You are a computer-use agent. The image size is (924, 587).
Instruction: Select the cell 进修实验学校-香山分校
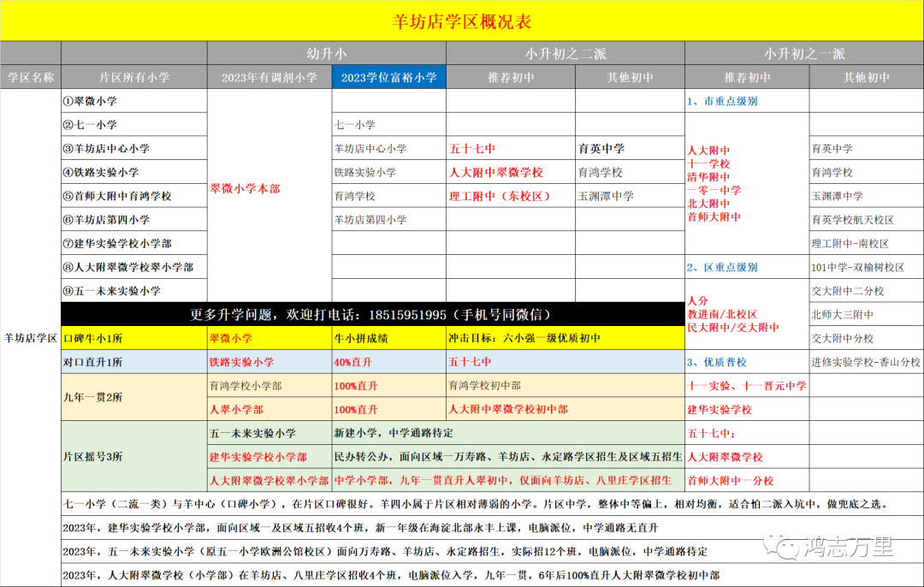[866, 362]
